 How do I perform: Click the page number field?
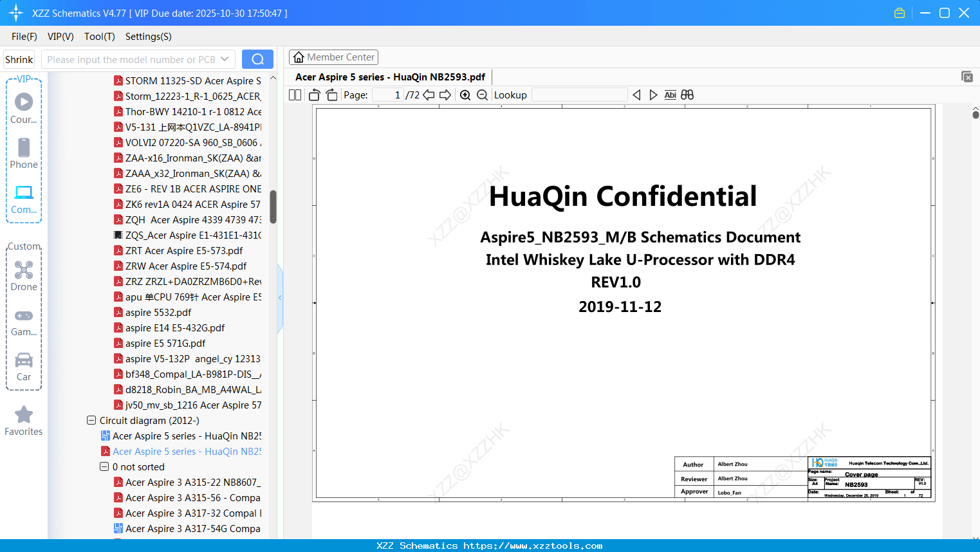(x=388, y=95)
